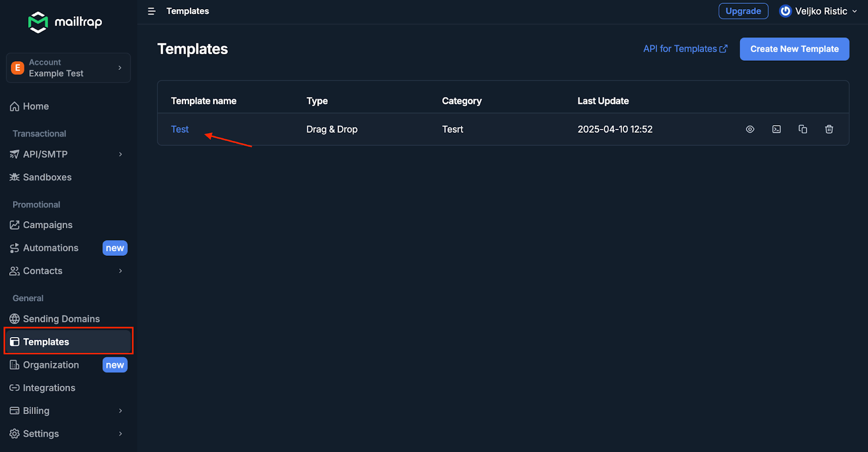This screenshot has height=452, width=868.
Task: Expand the API/SMTP submenu chevron
Action: pos(120,154)
